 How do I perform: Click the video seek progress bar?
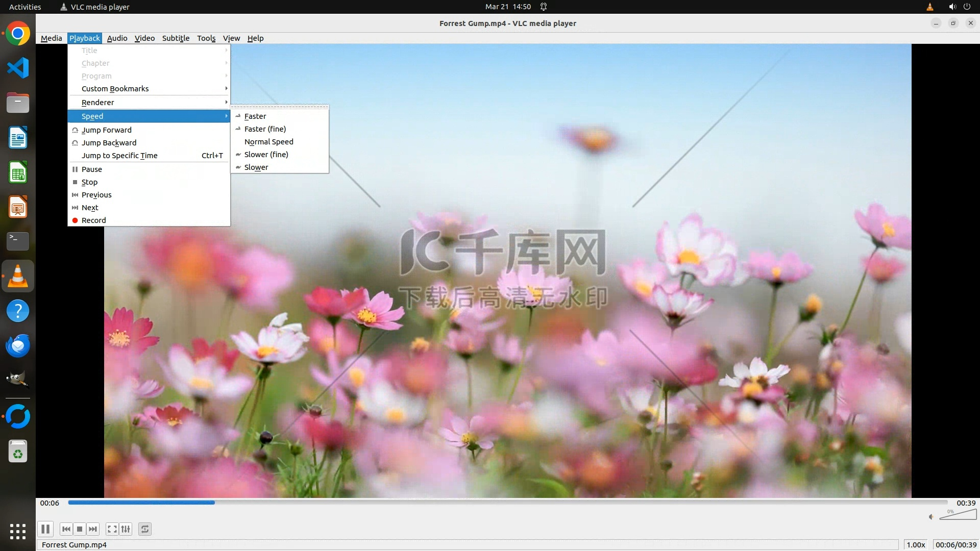[x=507, y=503]
